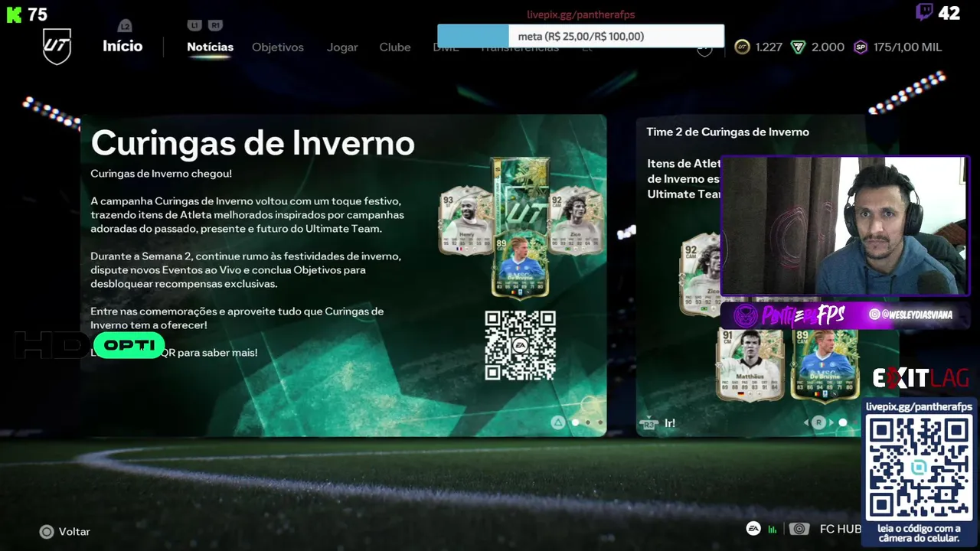Click the purple SP icon
This screenshot has width=980, height=551.
tap(861, 47)
